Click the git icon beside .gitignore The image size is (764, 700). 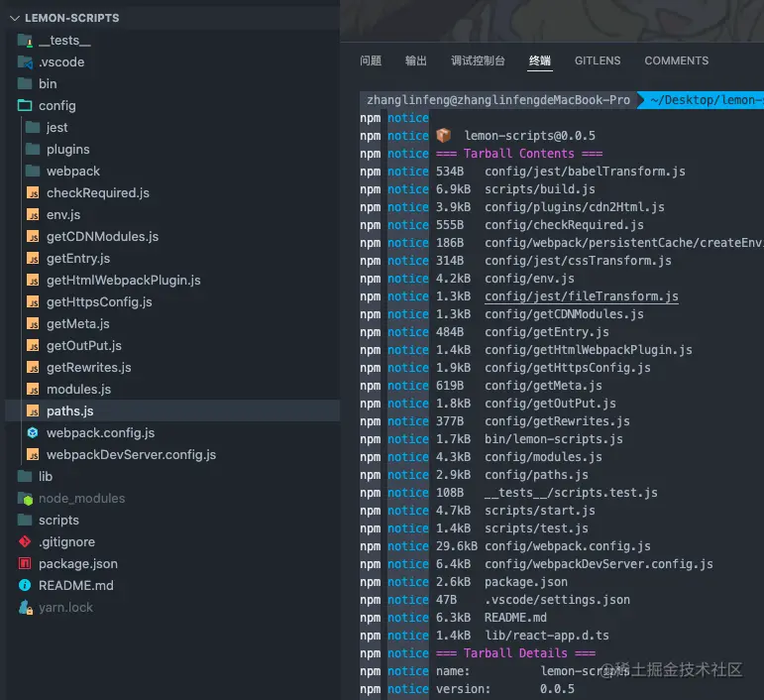[25, 541]
